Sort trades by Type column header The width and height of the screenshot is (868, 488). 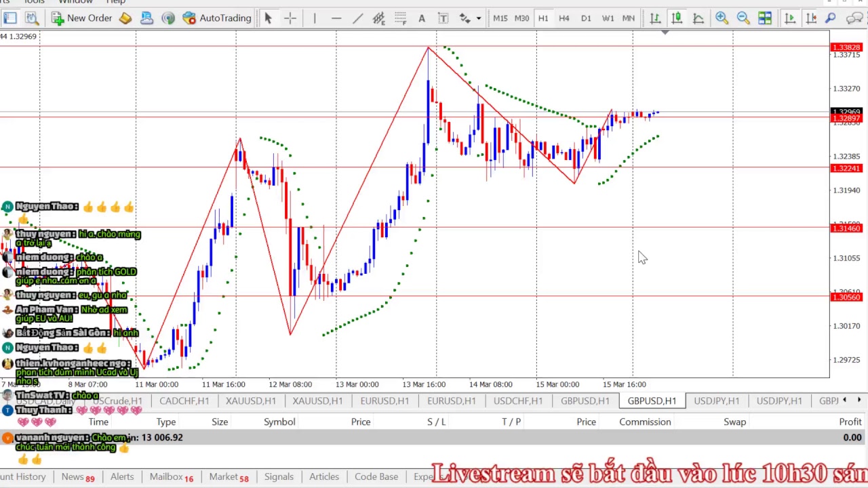[166, 422]
